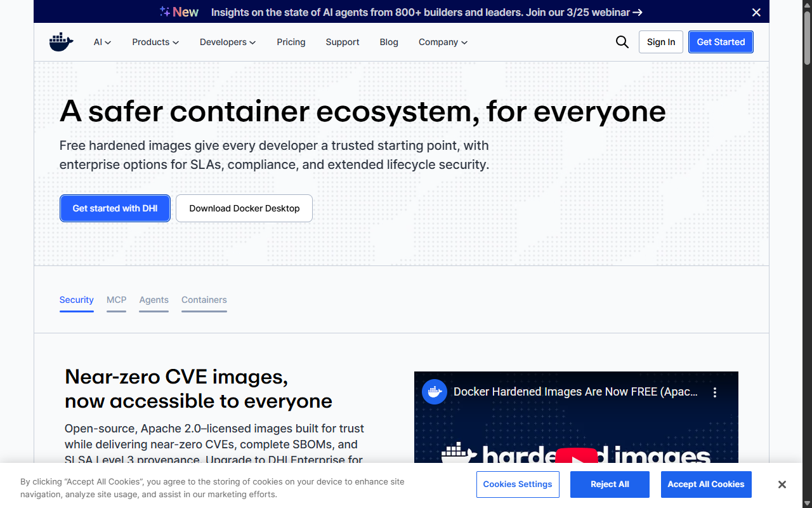Click Get started with DHI
This screenshot has width=812, height=508.
point(115,208)
